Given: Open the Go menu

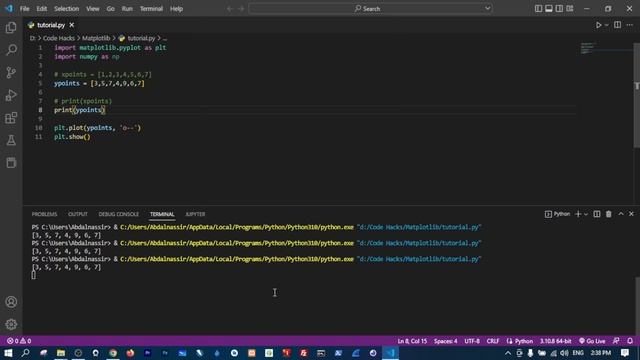Looking at the screenshot, I should pyautogui.click(x=111, y=9).
